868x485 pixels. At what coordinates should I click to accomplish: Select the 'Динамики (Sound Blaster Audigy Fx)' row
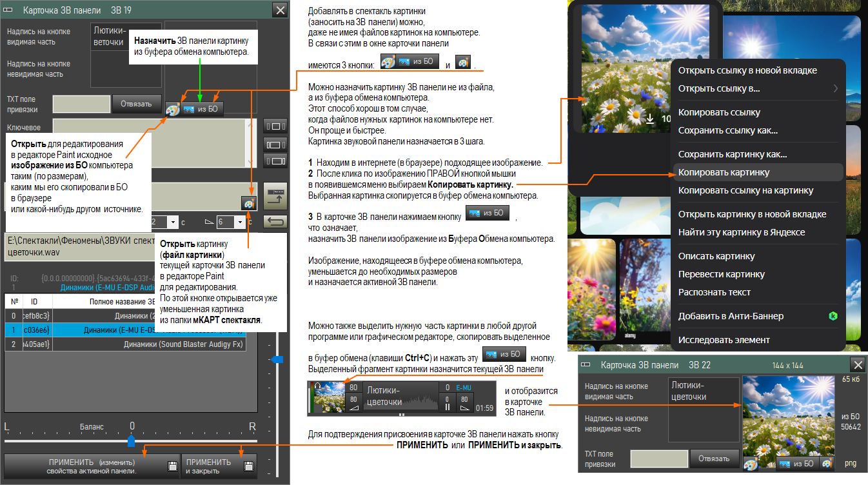[x=125, y=344]
